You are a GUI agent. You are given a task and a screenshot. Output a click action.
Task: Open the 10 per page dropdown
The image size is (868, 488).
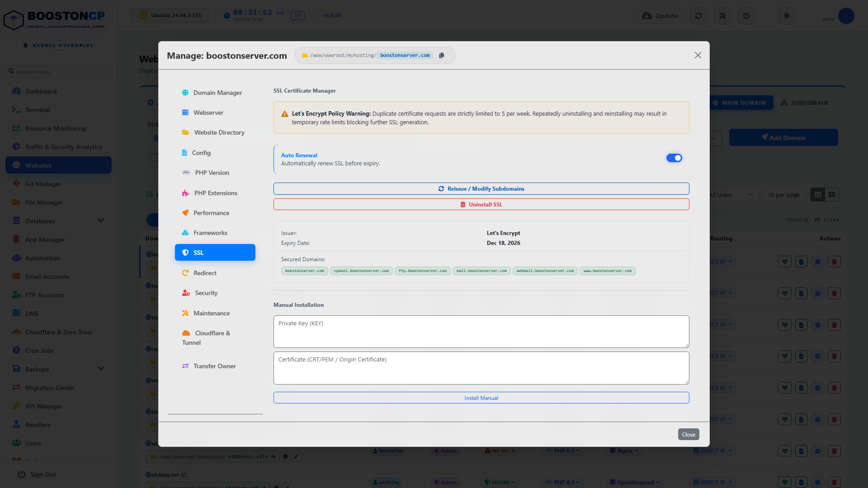coord(783,195)
